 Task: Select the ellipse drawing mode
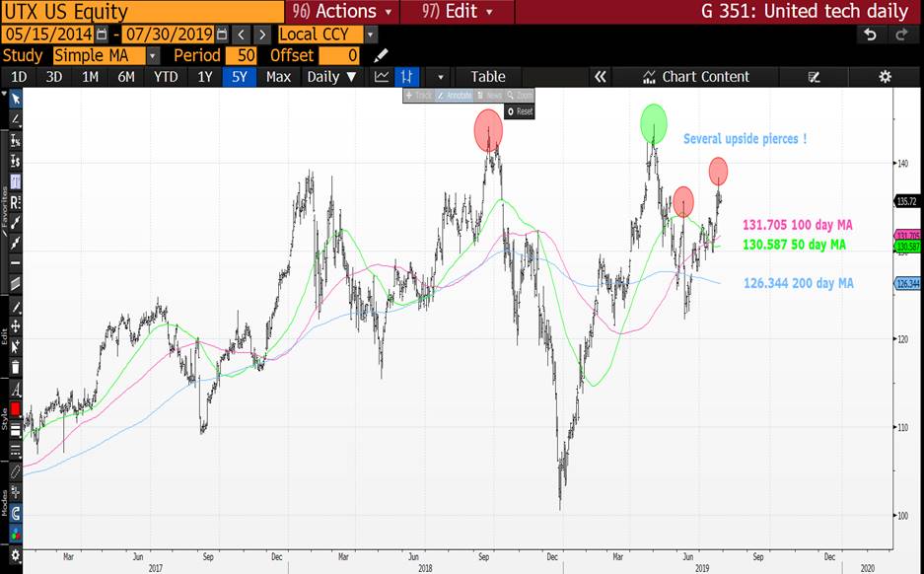coord(16,471)
